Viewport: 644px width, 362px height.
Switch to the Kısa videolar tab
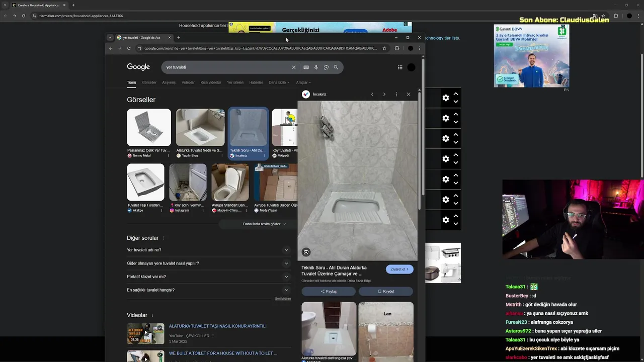(211, 82)
